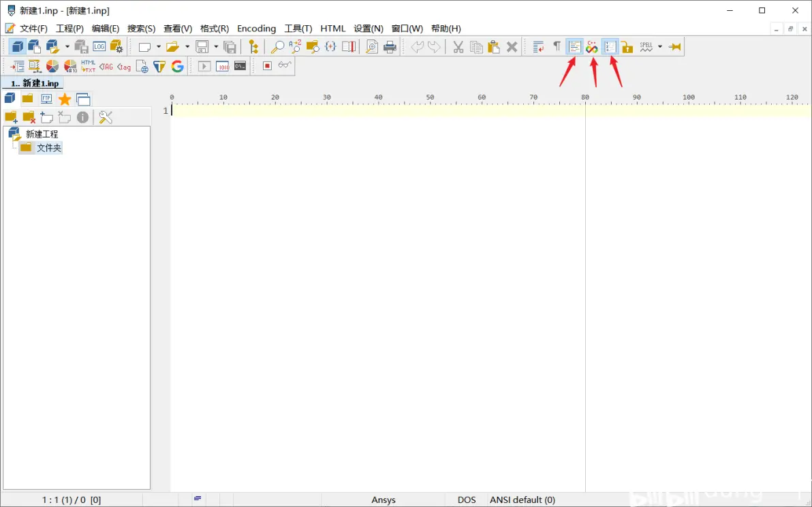Click the Save floppy disk icon
Viewport: 812px width, 507px height.
tap(202, 47)
